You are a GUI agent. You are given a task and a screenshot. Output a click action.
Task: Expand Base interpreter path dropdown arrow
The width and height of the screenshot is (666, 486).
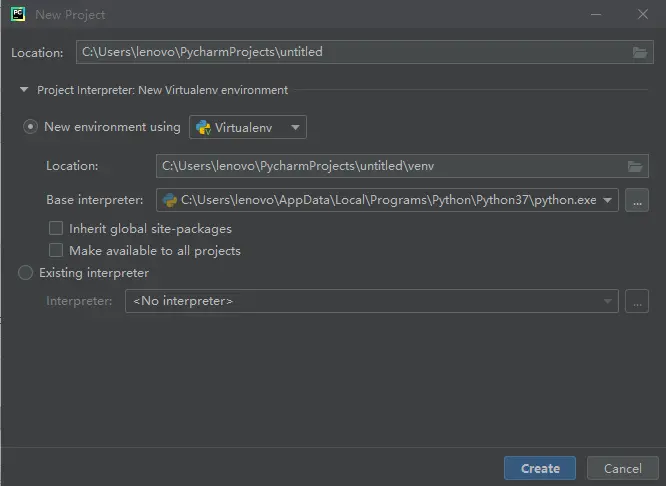pyautogui.click(x=608, y=200)
